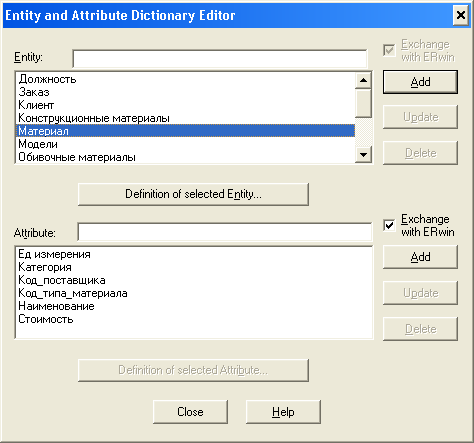The width and height of the screenshot is (474, 443).
Task: Select the highlighted Материал entity
Action: [185, 131]
